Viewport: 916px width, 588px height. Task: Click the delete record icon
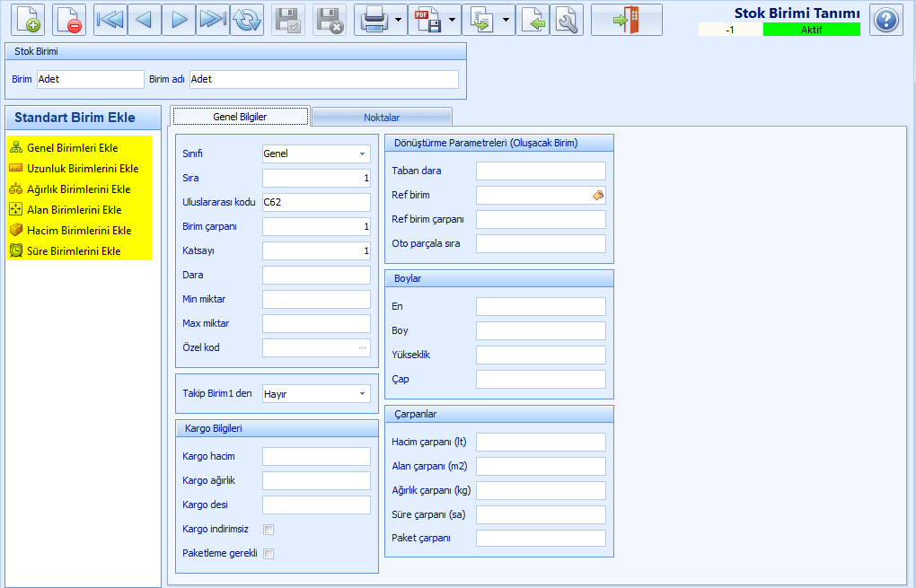click(69, 20)
